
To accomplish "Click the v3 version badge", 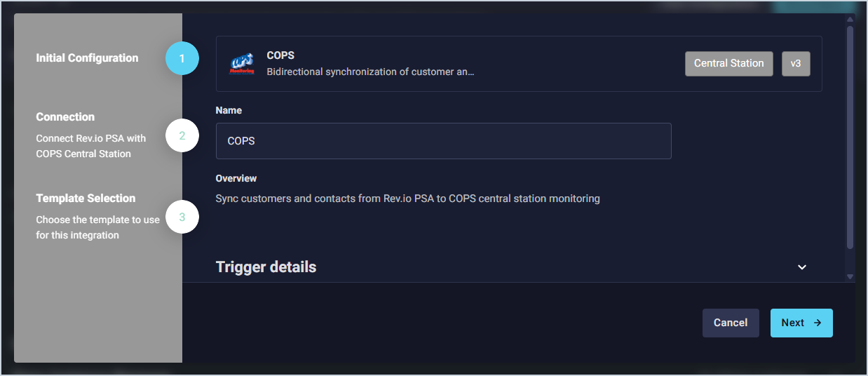I will [x=796, y=63].
